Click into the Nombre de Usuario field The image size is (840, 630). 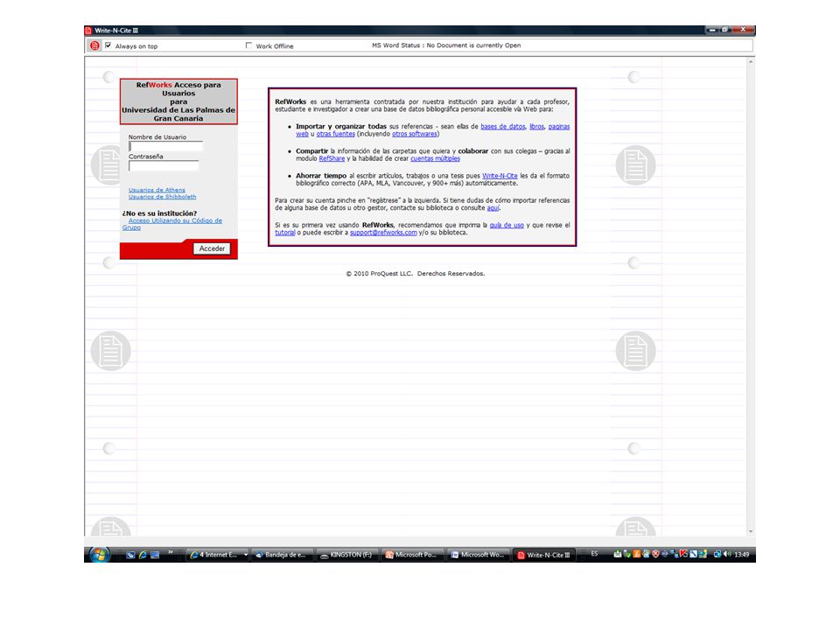[x=165, y=146]
